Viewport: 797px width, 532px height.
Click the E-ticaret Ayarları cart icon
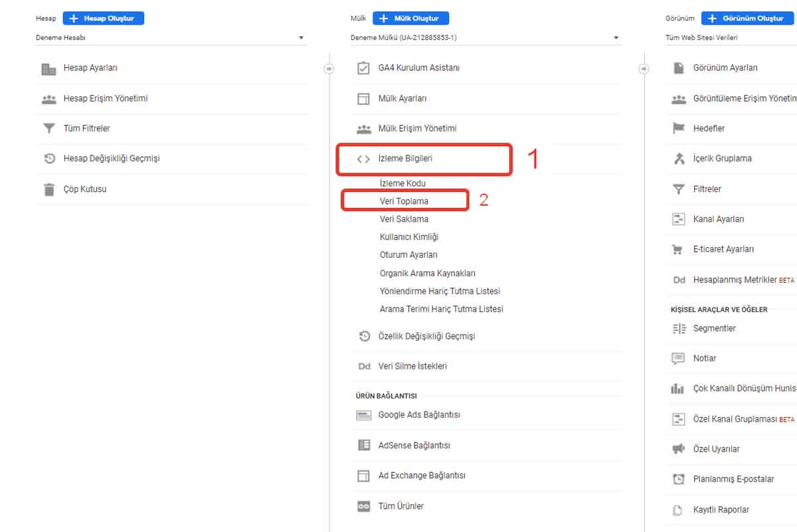tap(677, 250)
